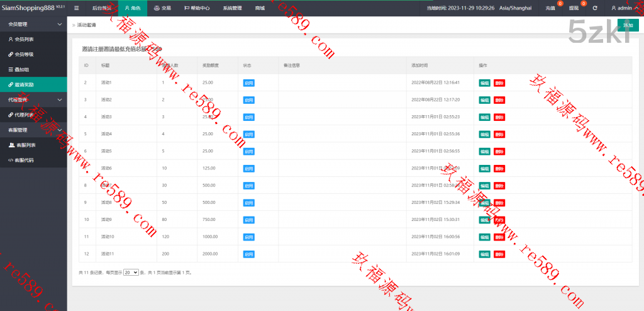Open 会员列表 in the sidebar
Screen dimensions: 644x311
tap(25, 39)
